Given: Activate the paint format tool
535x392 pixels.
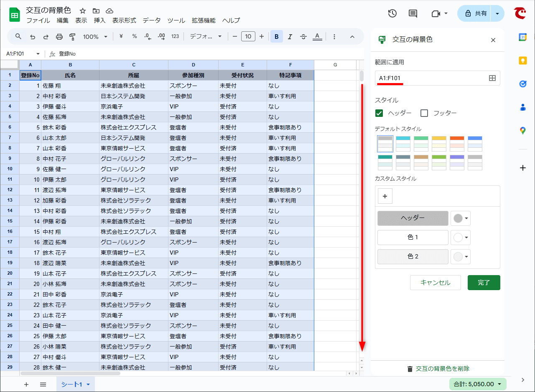Looking at the screenshot, I should 72,37.
